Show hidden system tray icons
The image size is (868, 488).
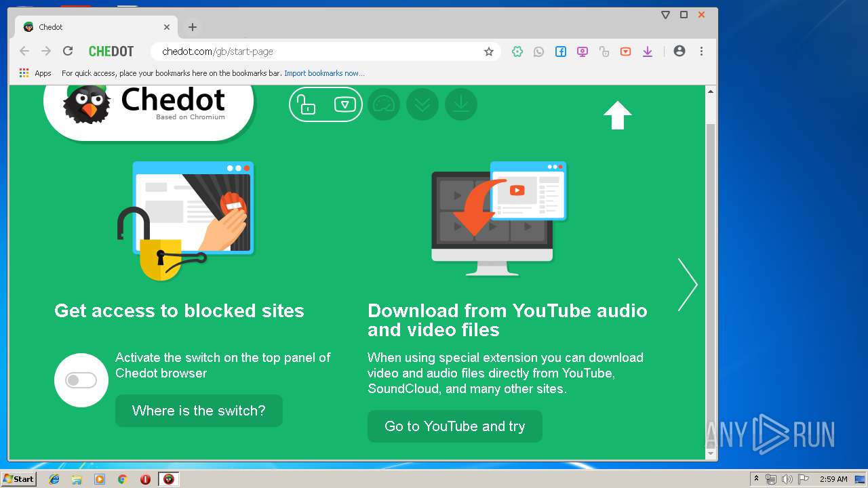tap(756, 479)
